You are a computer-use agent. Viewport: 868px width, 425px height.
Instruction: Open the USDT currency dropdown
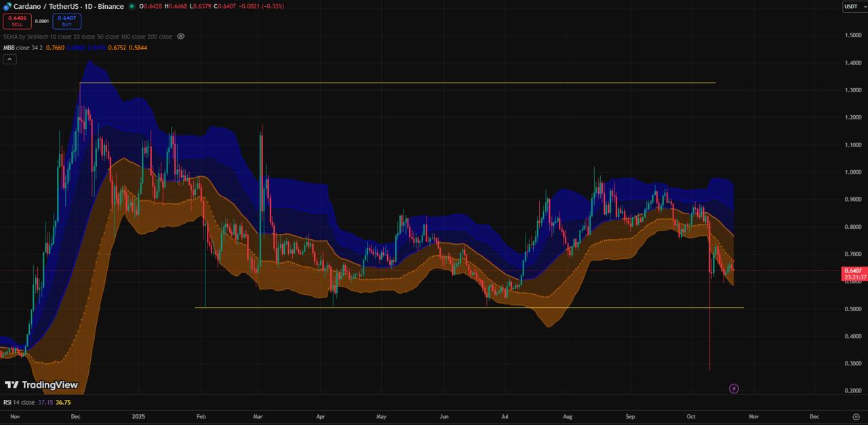click(x=850, y=7)
